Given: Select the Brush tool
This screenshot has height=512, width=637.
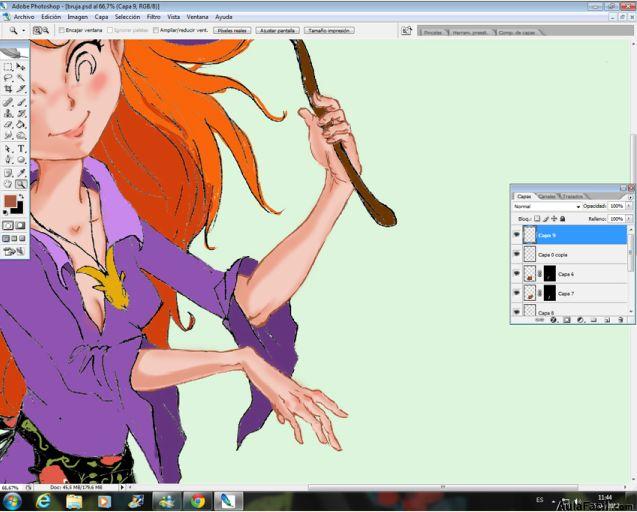Looking at the screenshot, I should [x=21, y=102].
